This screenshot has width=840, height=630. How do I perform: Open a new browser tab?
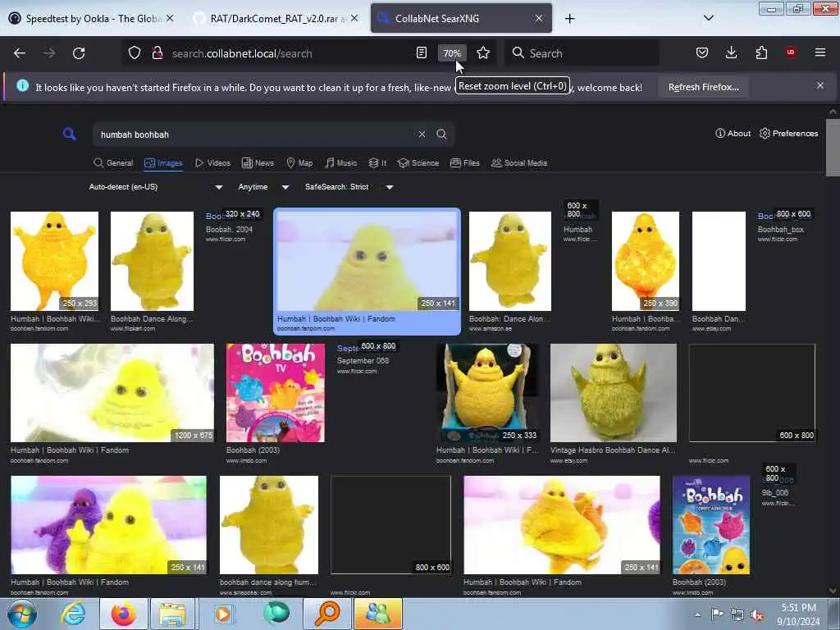tap(569, 19)
